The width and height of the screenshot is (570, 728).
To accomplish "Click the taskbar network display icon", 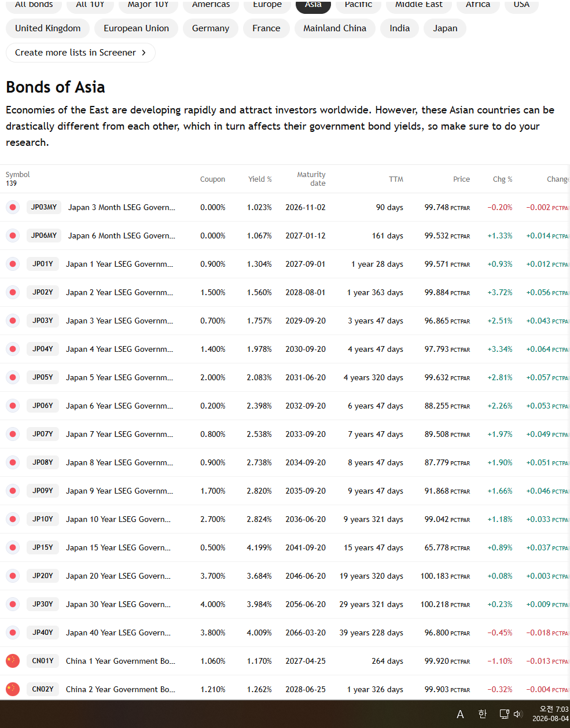I will [x=504, y=714].
